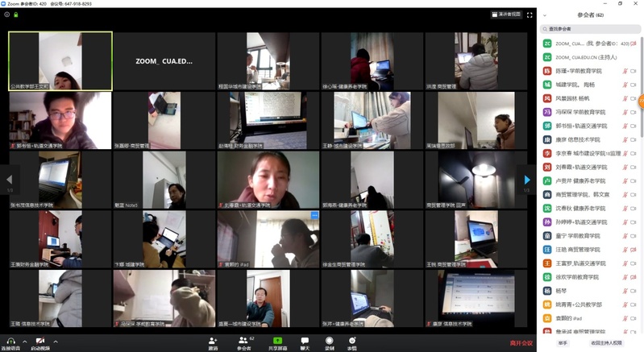Click the participants list vertical scrollbar
Screen dimensions: 644x352
[x=642, y=89]
